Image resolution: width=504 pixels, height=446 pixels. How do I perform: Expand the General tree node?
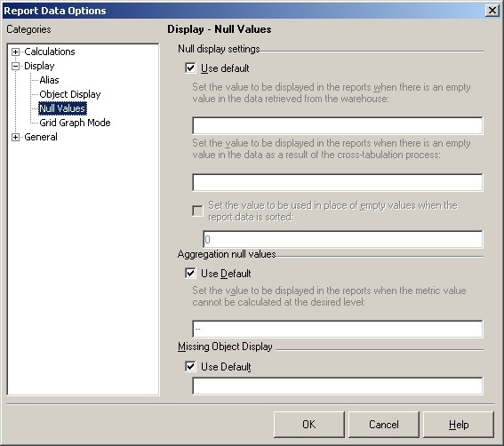15,137
